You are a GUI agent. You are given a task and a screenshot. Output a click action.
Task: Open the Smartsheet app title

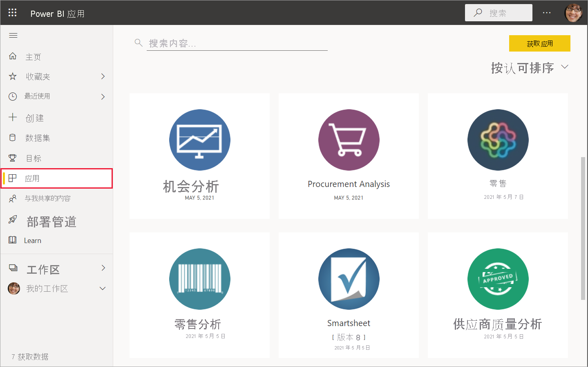(x=349, y=323)
